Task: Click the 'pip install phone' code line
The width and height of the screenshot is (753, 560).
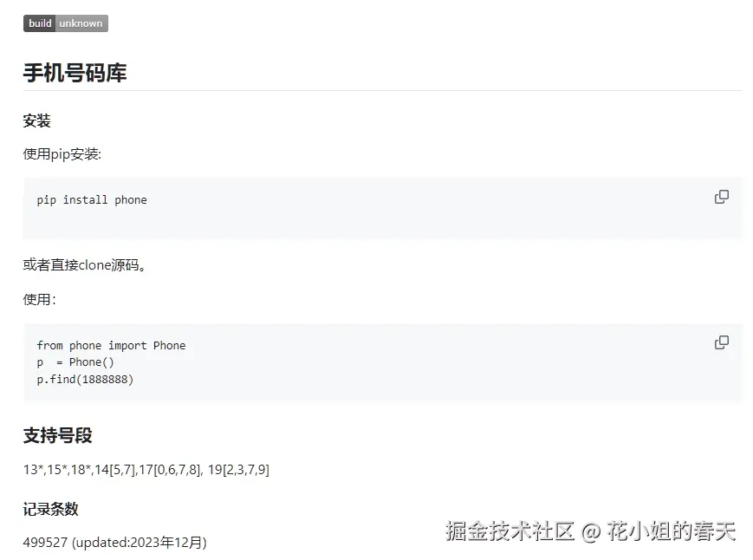Action: (92, 199)
